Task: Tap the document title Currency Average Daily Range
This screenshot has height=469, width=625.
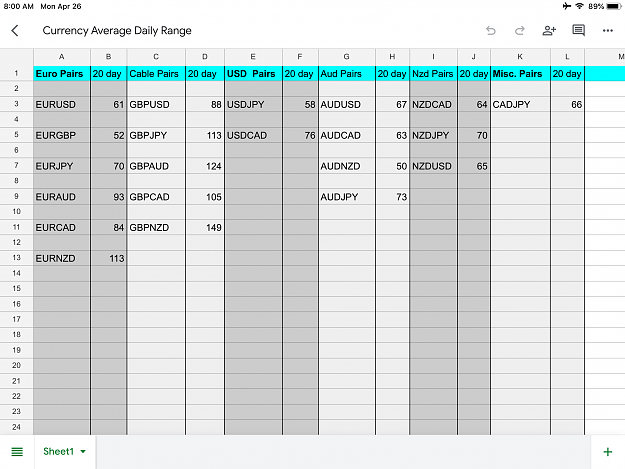Action: click(x=117, y=31)
